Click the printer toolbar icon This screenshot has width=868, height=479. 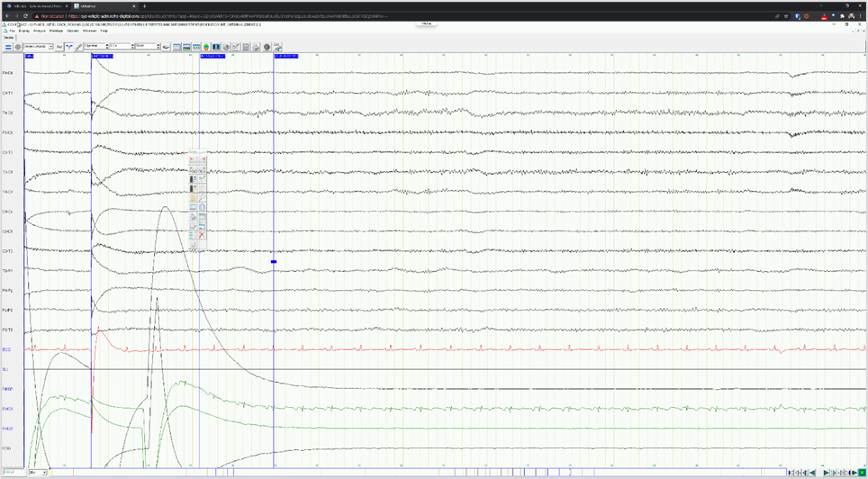(256, 47)
